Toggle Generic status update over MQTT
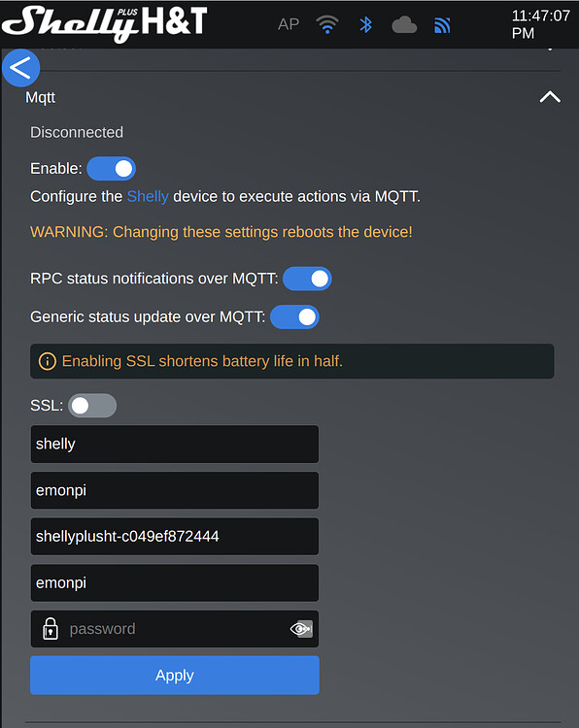579x728 pixels. click(x=294, y=317)
